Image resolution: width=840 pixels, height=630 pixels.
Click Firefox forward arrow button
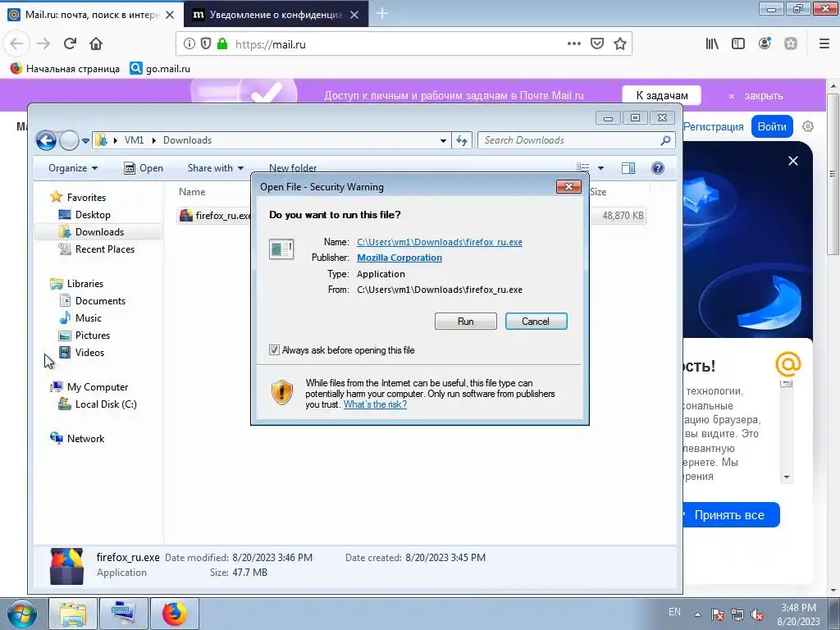(43, 43)
